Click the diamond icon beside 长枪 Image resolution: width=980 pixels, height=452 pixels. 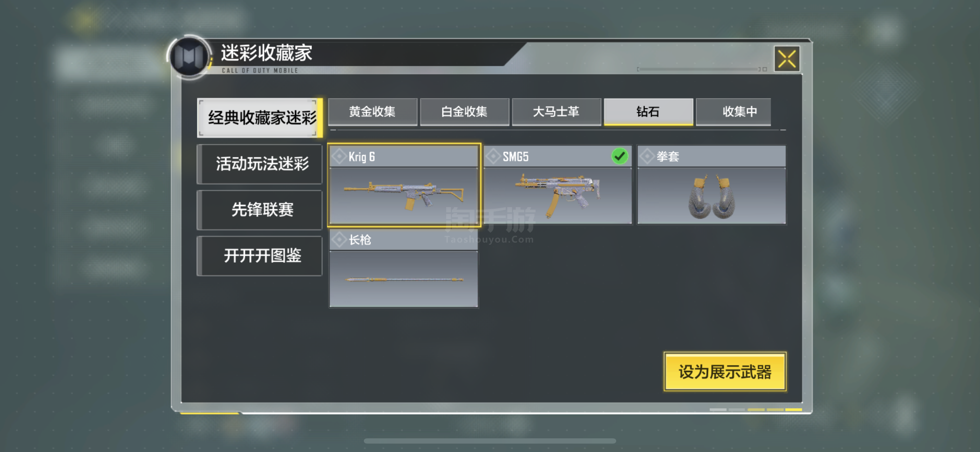[x=339, y=240]
